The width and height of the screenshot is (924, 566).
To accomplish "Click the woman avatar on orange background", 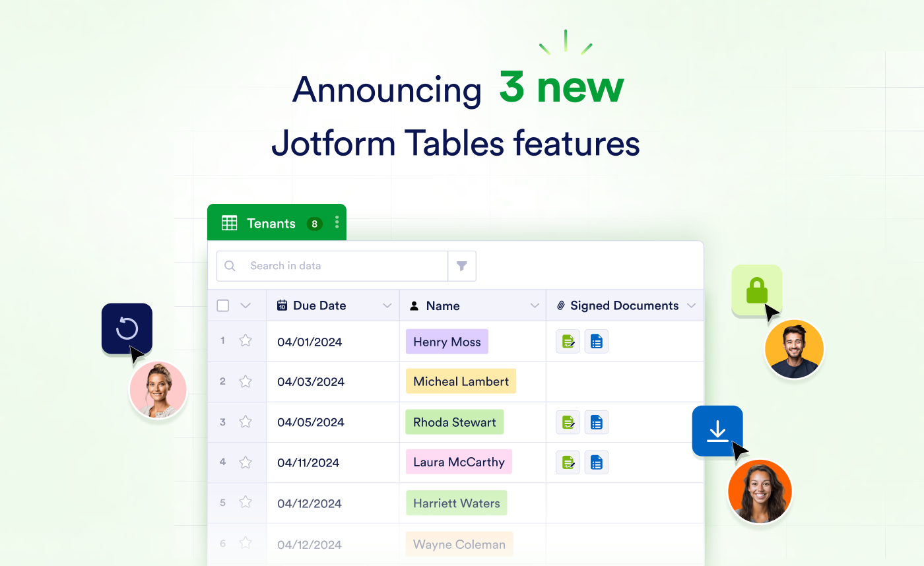I will [760, 491].
